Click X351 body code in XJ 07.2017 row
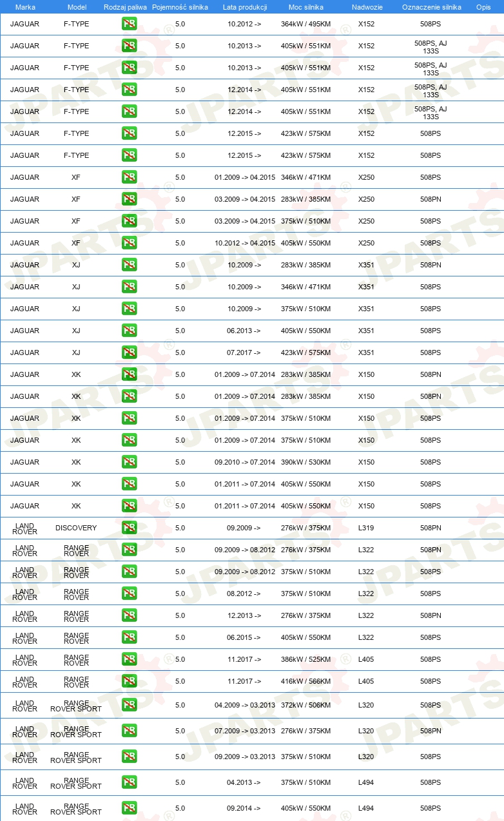The image size is (504, 821). 366,353
